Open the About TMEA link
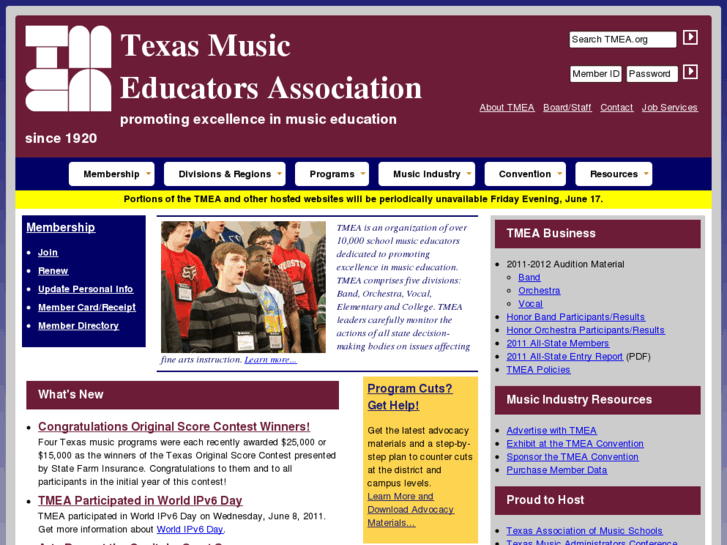The width and height of the screenshot is (727, 545). pos(507,108)
